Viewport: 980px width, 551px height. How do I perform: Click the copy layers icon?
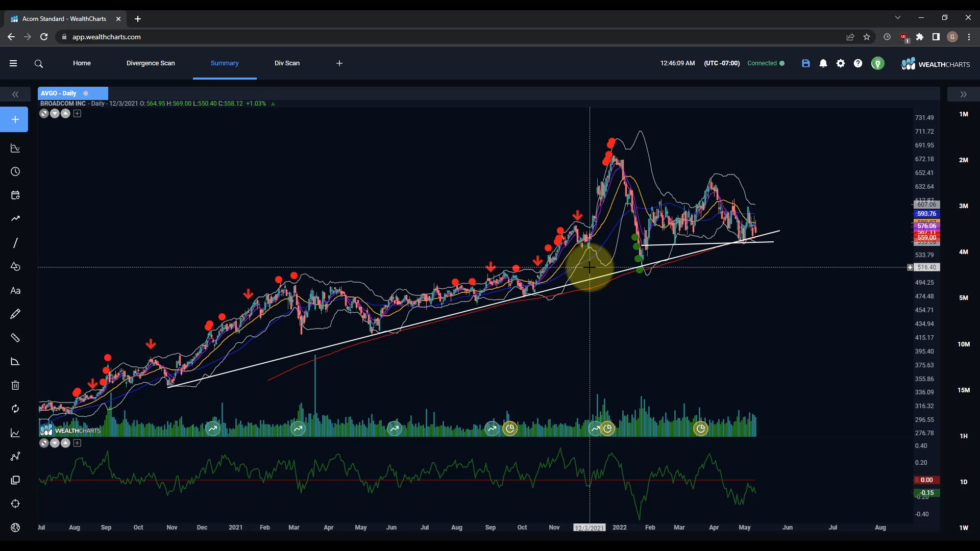(x=15, y=480)
